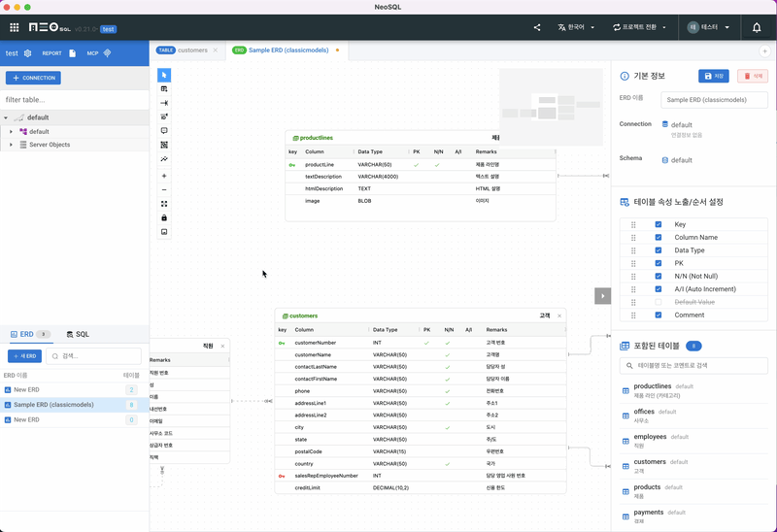The height and width of the screenshot is (532, 777).
Task: Click the + CONNECTION button
Action: [33, 78]
